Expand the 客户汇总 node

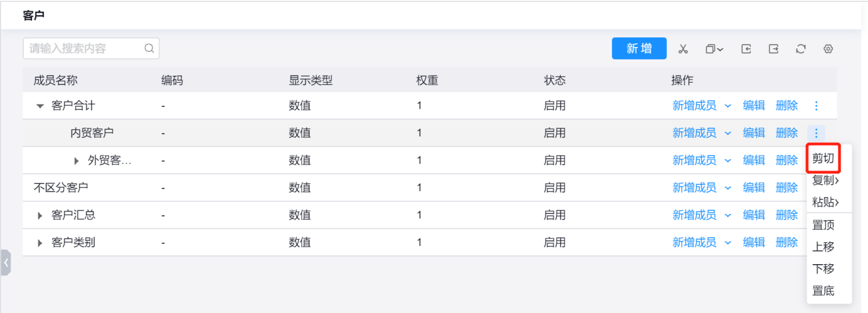click(x=40, y=215)
